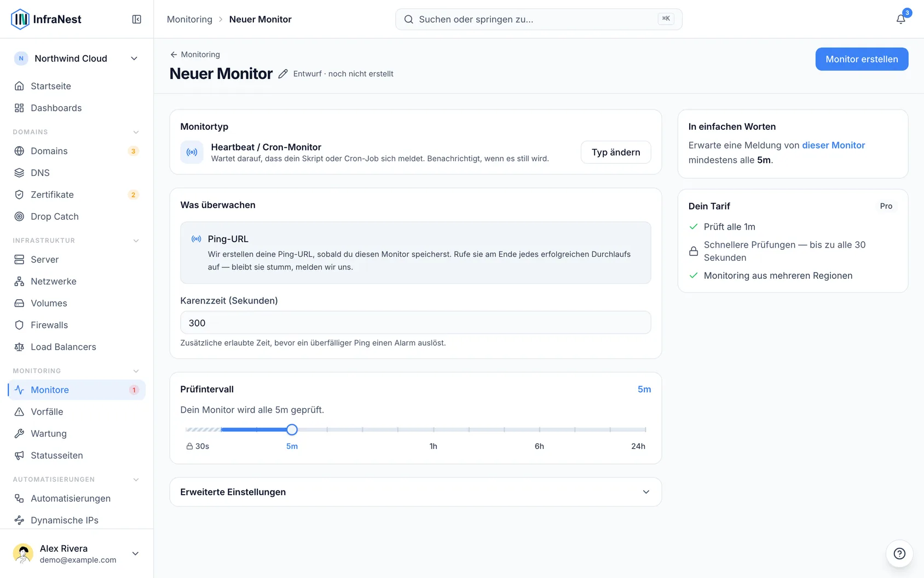Open Zertifikate section

(x=77, y=194)
